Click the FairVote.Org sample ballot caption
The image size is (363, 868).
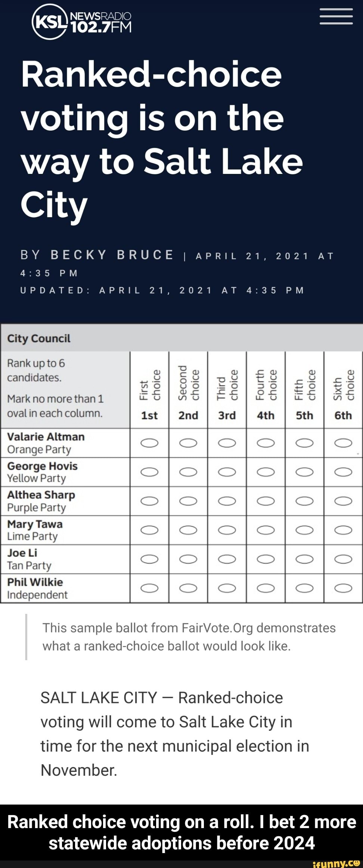(189, 637)
